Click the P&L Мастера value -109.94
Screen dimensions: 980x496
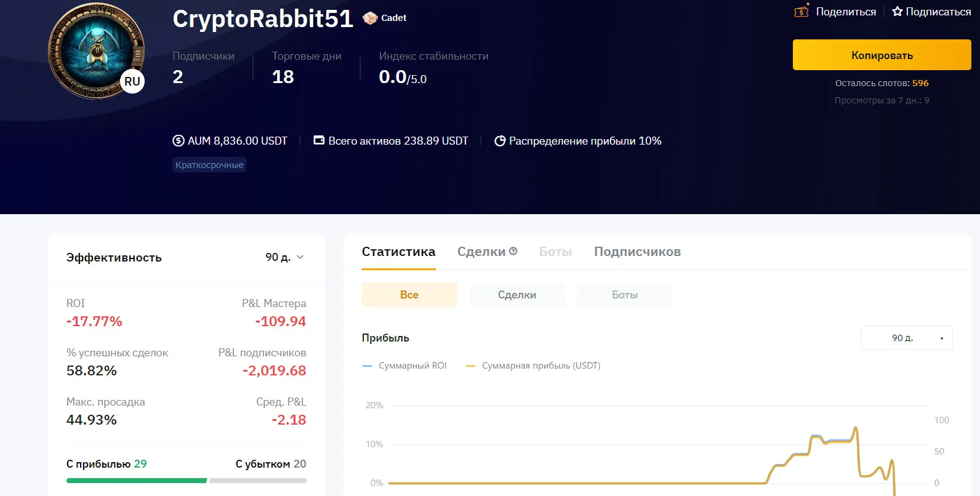(281, 321)
